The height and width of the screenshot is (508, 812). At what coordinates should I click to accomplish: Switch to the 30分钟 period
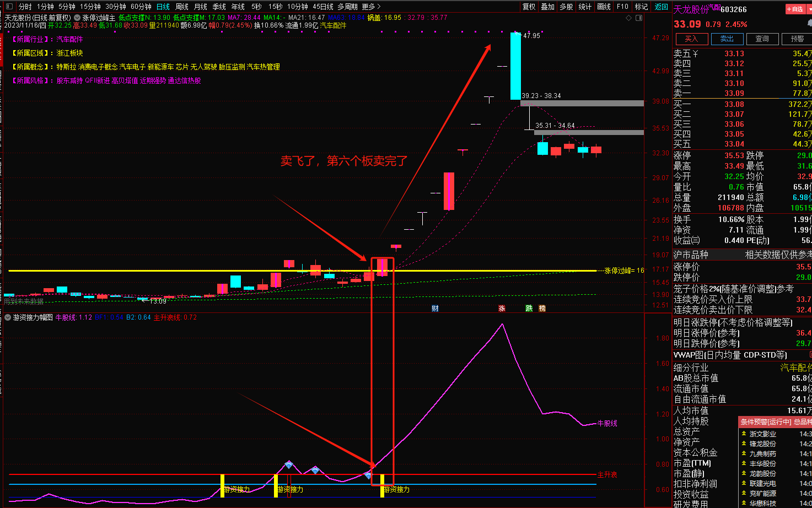(x=116, y=7)
